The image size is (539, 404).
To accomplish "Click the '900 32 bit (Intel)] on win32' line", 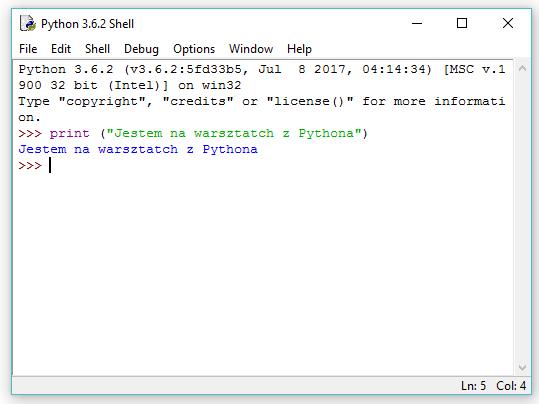I will [130, 86].
